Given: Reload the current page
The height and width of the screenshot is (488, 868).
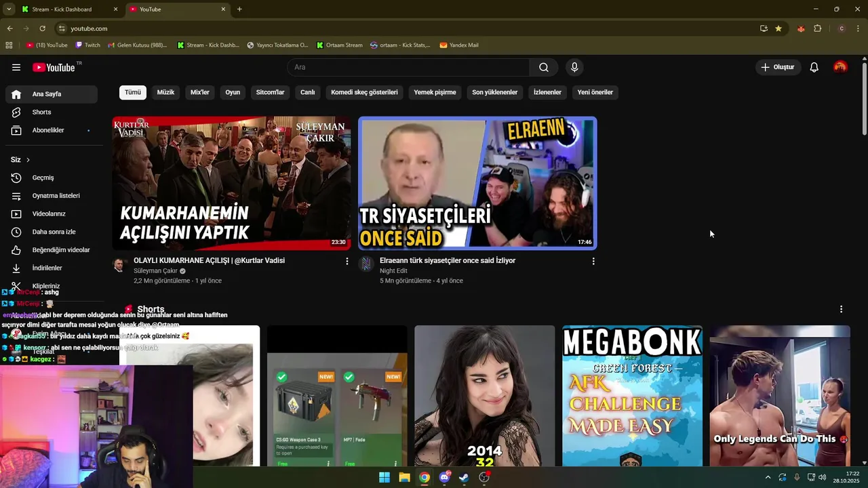Looking at the screenshot, I should [x=42, y=28].
